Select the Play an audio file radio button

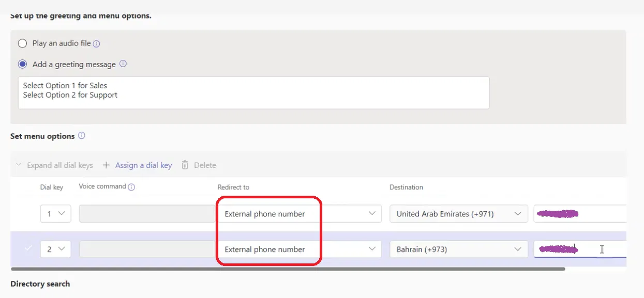click(22, 43)
